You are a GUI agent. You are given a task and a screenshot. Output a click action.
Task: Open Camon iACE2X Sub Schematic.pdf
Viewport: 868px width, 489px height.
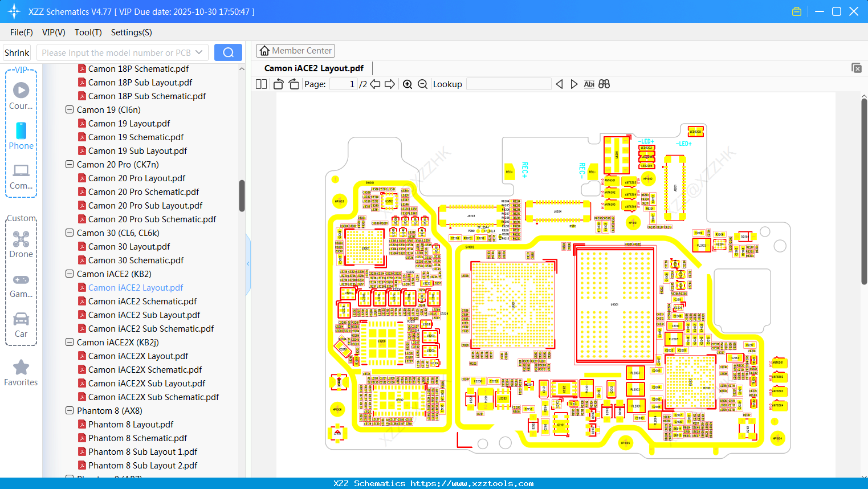click(154, 397)
